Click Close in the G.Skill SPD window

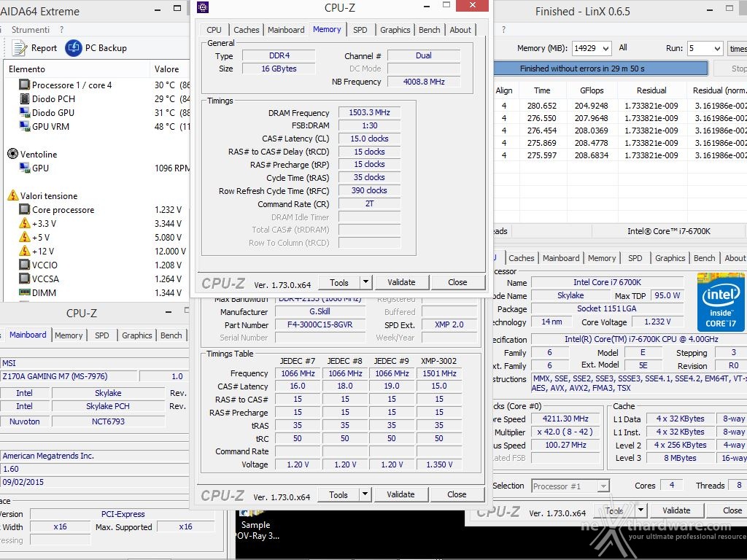457,494
